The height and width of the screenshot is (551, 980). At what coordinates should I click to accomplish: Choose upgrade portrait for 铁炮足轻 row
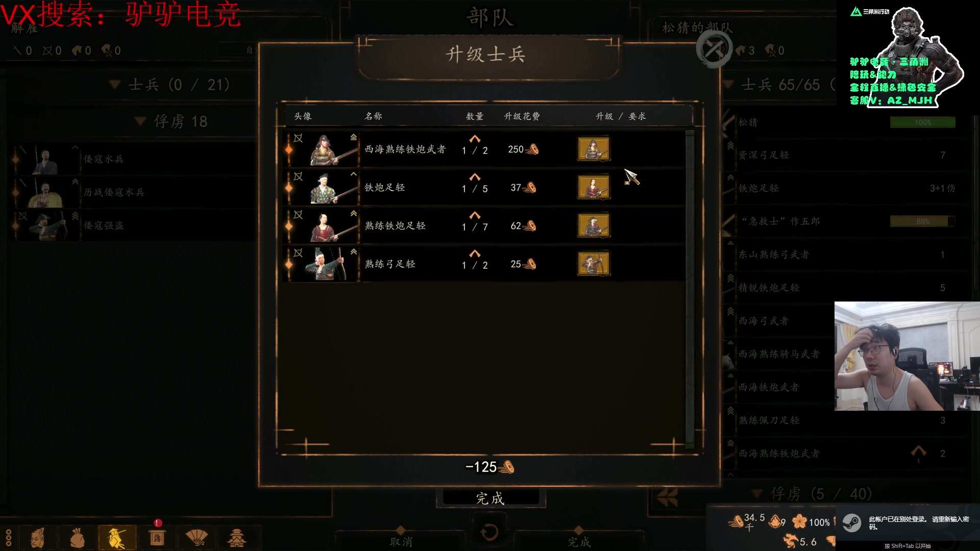click(593, 187)
